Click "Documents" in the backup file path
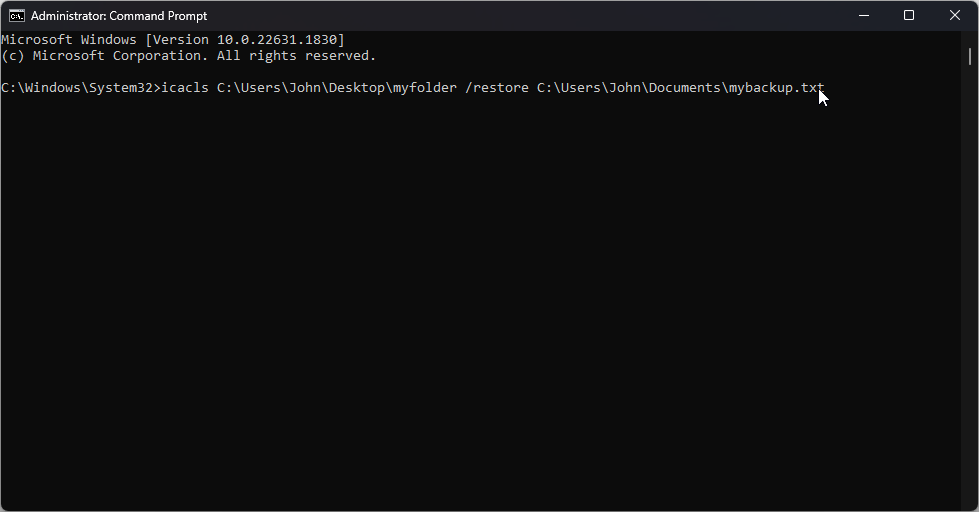This screenshot has height=512, width=979. coord(684,88)
